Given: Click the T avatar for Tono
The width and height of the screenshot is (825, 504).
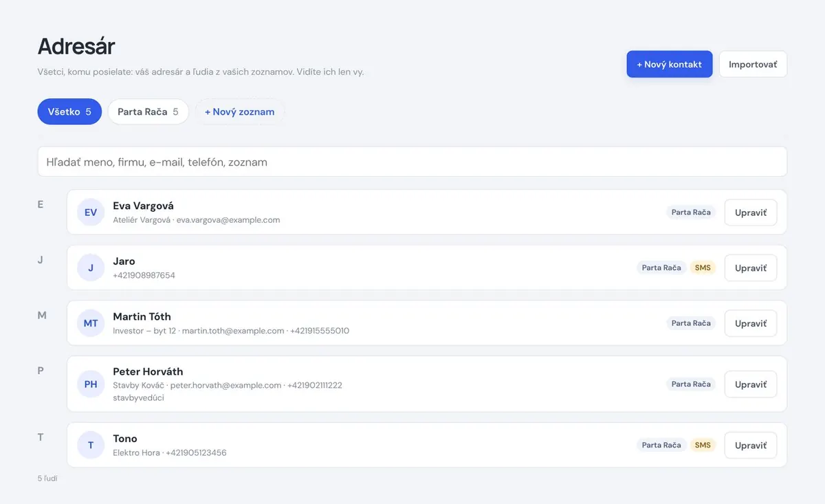Looking at the screenshot, I should click(91, 446).
